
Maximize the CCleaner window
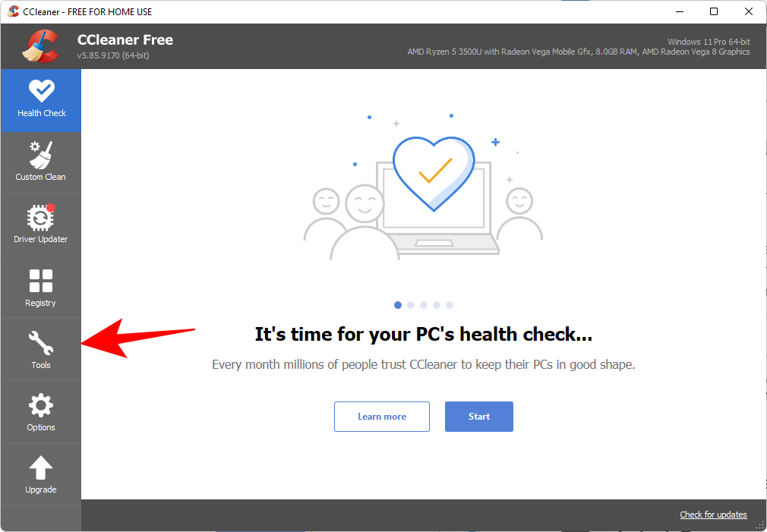pos(714,11)
